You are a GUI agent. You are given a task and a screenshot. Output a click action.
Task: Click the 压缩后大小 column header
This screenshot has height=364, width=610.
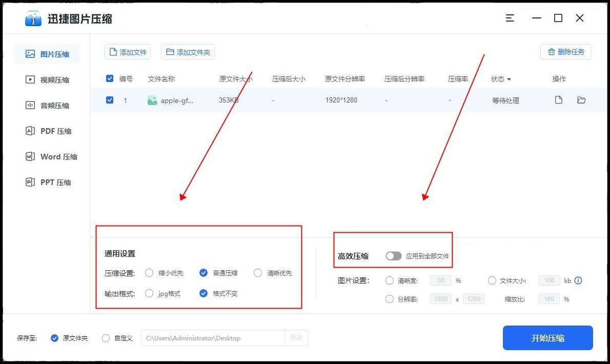click(x=289, y=79)
